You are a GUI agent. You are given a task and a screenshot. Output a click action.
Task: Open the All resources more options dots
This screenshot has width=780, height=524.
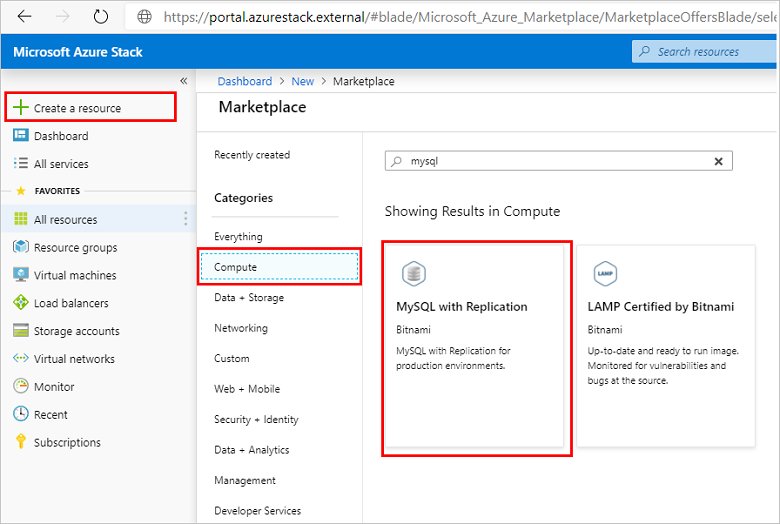185,219
